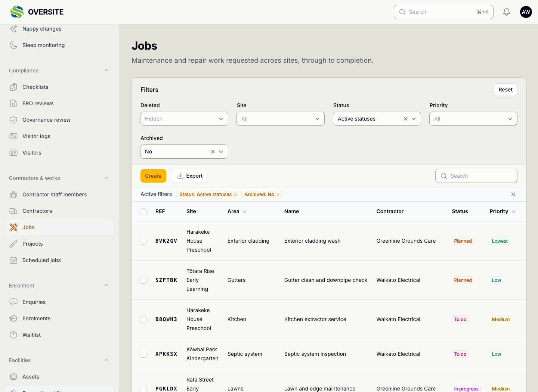The width and height of the screenshot is (538, 392).
Task: Select the PGKLDX job row checkbox
Action: [143, 389]
